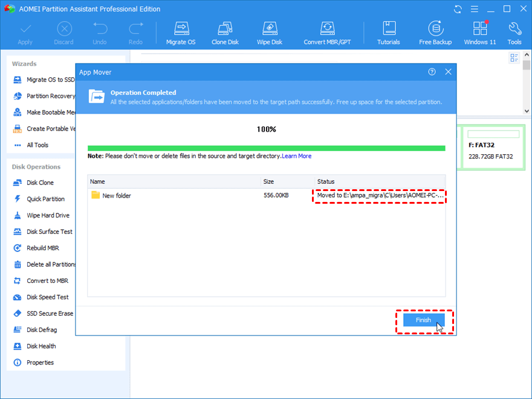The height and width of the screenshot is (399, 532).
Task: Select Disk Clone operation
Action: [x=33, y=183]
